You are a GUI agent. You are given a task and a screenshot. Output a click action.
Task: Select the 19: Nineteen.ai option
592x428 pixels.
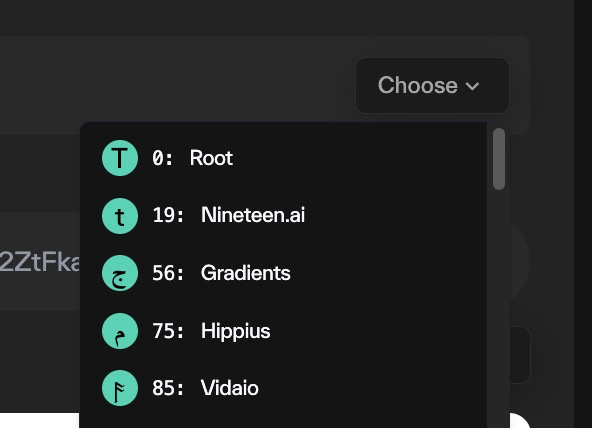(283, 216)
